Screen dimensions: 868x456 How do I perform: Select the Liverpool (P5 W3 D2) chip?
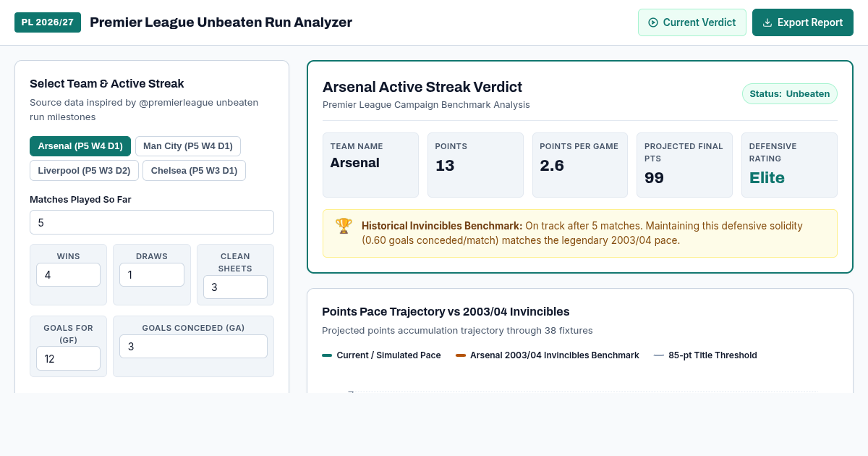tap(84, 171)
